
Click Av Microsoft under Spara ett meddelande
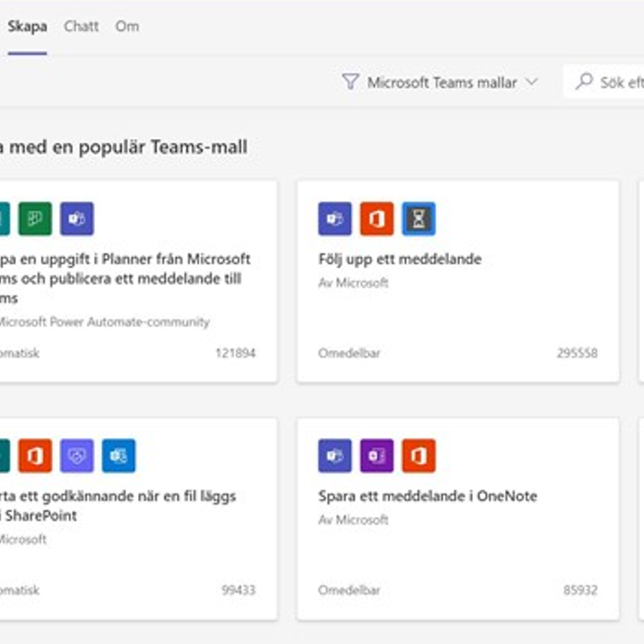[x=353, y=520]
